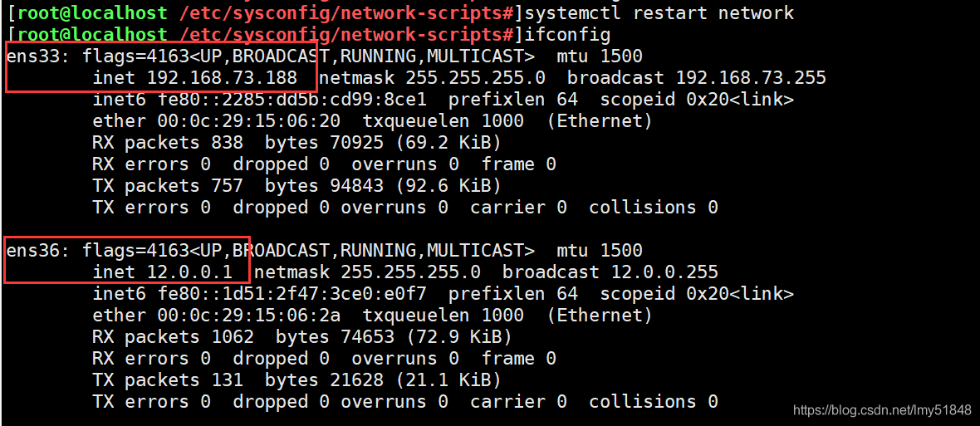Click ens36 TX packets 131 line

point(296,379)
